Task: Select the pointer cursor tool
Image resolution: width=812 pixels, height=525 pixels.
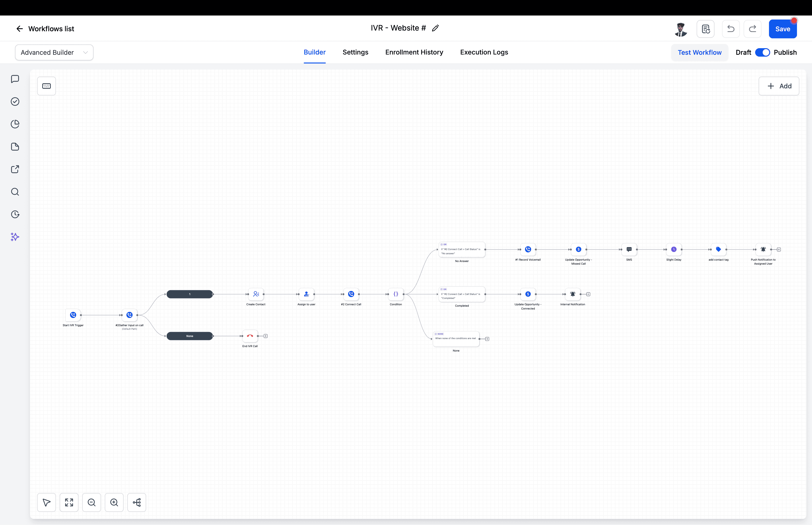Action: (46, 502)
